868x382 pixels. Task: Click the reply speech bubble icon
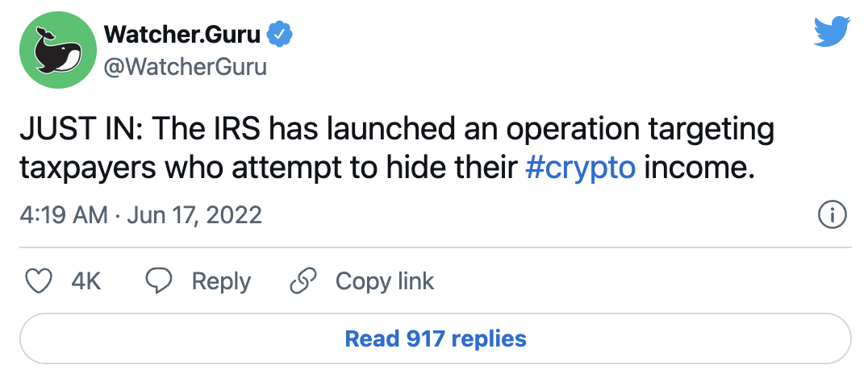click(x=159, y=281)
